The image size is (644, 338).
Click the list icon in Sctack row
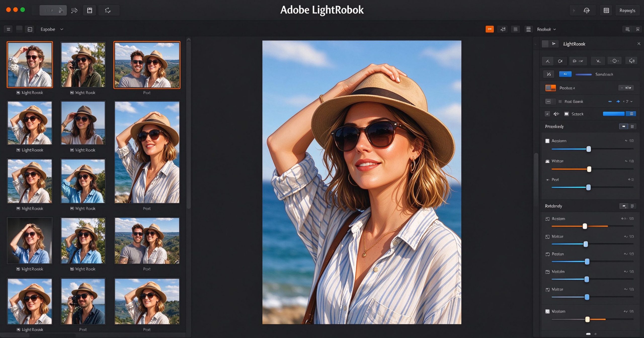click(631, 114)
